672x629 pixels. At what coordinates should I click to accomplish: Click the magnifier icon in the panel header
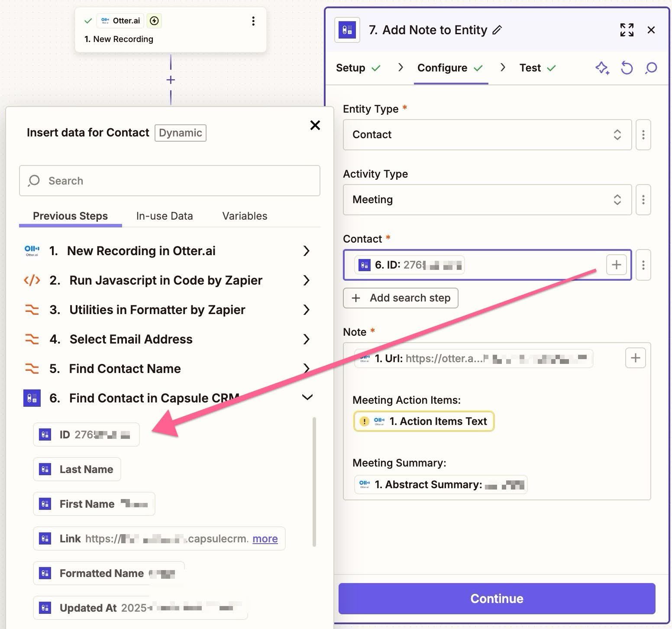click(651, 68)
